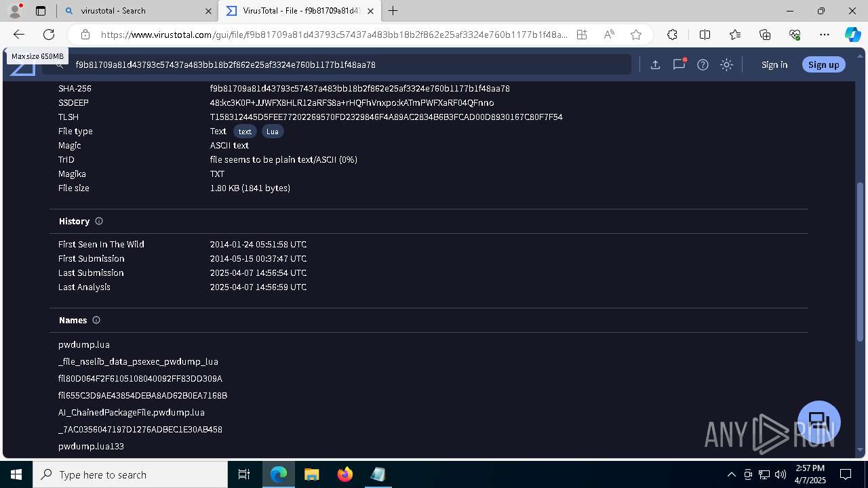The height and width of the screenshot is (488, 868).
Task: Start Read aloud from address bar
Action: (609, 35)
